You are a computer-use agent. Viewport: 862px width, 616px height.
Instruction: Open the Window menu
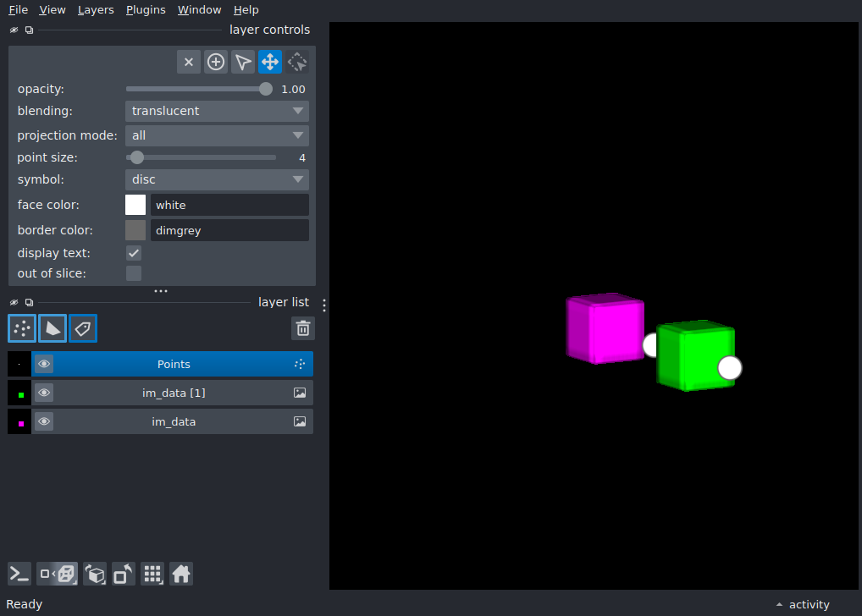(x=199, y=10)
